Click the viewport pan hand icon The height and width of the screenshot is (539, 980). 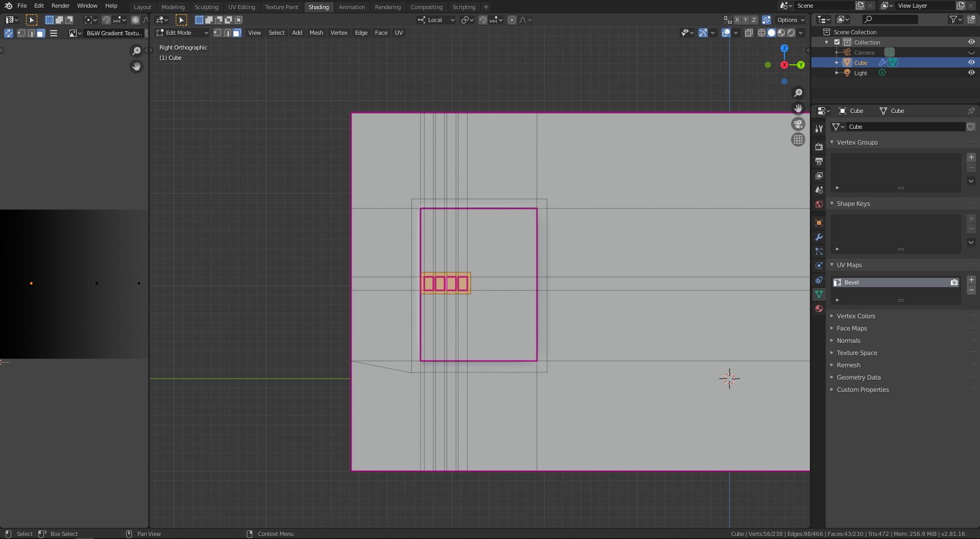point(798,108)
